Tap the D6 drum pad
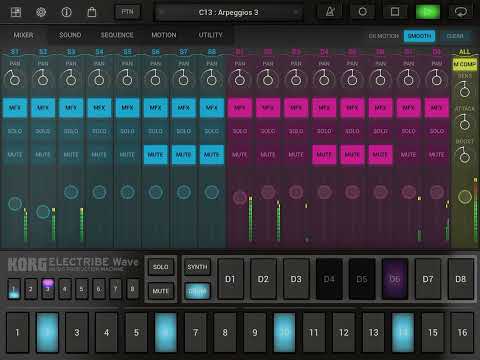The image size is (480, 360). (x=395, y=279)
